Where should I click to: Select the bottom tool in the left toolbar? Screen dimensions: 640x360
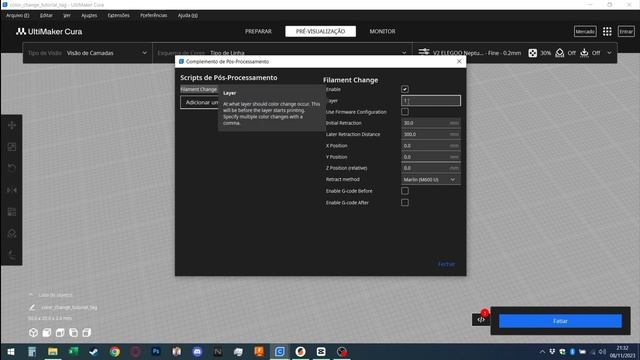click(12, 255)
